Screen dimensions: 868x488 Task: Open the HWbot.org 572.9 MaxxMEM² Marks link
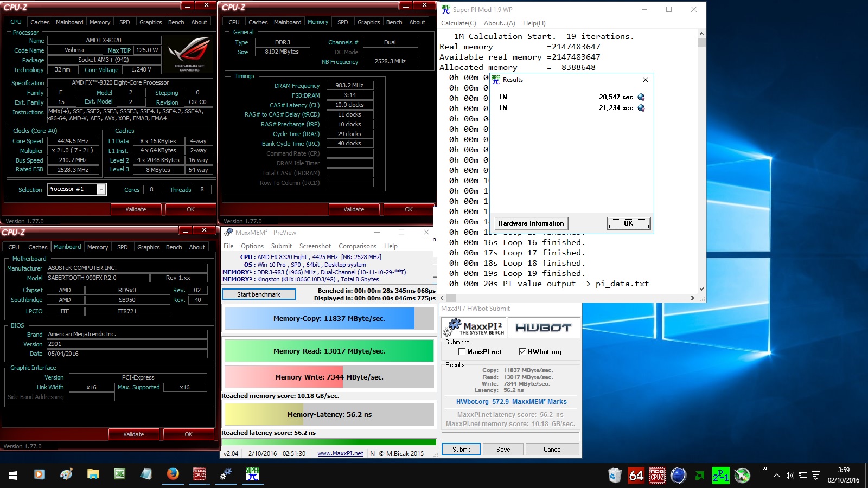(511, 402)
